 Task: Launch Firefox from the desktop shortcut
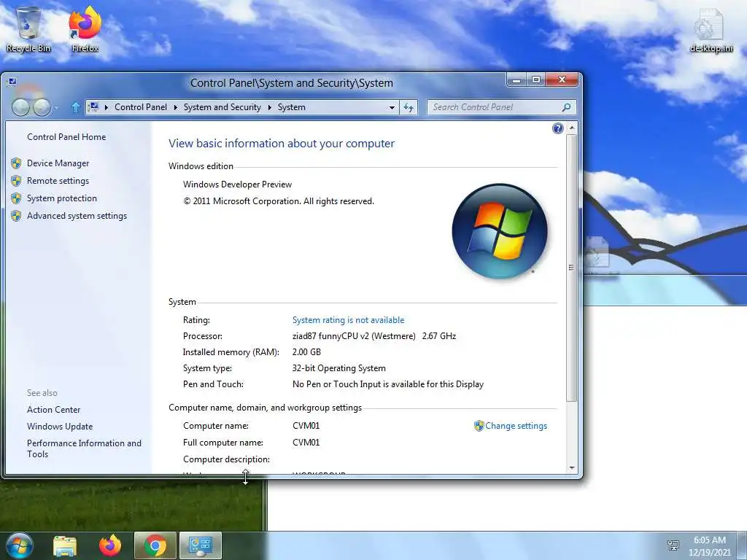85,29
